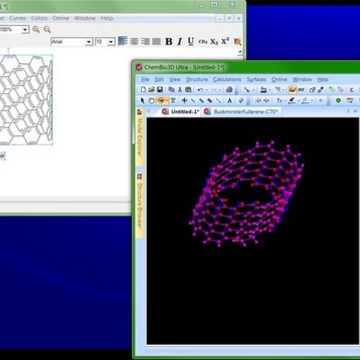Open the File menu in ChemBio3D
The width and height of the screenshot is (360, 360).
point(145,79)
